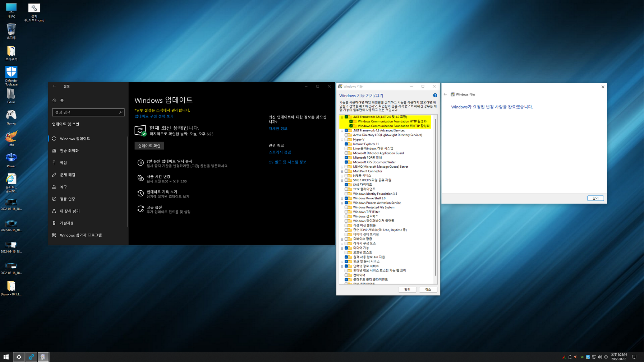Open the Dism++ desktop folder
Image resolution: width=644 pixels, height=362 pixels.
(x=11, y=288)
